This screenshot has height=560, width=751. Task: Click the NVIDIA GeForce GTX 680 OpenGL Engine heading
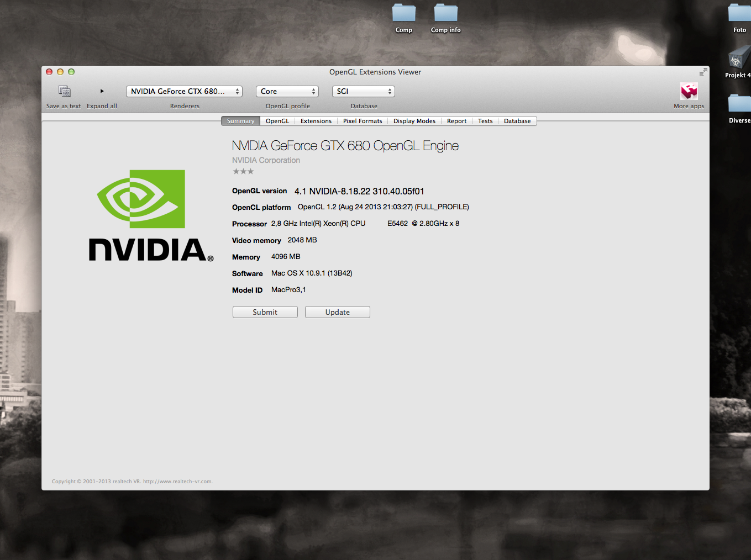(x=345, y=146)
